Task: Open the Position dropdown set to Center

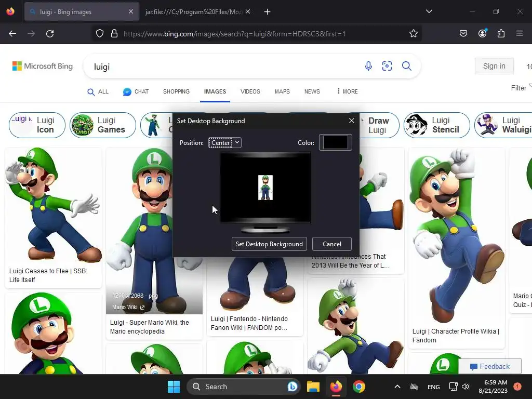Action: 224,142
